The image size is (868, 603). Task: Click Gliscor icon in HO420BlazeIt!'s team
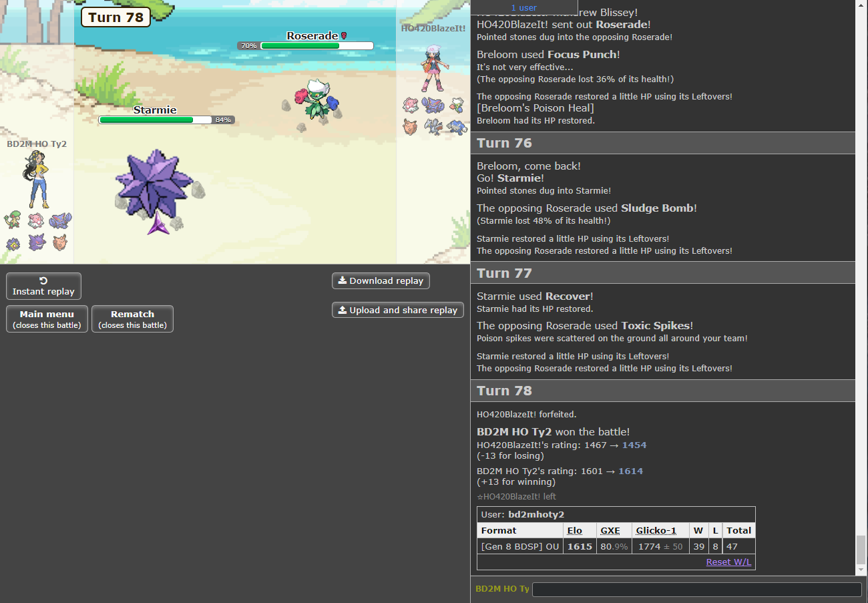tap(433, 105)
